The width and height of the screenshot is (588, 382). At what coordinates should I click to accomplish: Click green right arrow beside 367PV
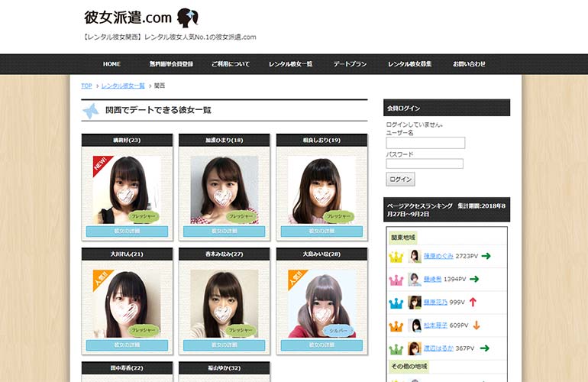click(484, 348)
